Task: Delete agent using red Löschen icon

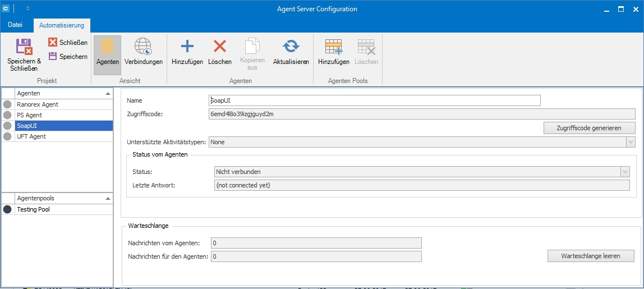Action: (x=220, y=47)
